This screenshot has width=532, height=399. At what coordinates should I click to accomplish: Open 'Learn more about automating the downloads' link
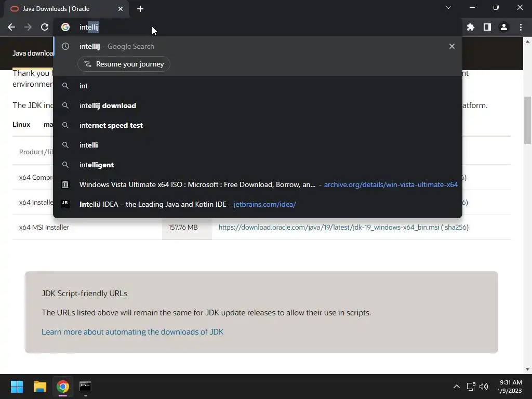[x=132, y=332]
